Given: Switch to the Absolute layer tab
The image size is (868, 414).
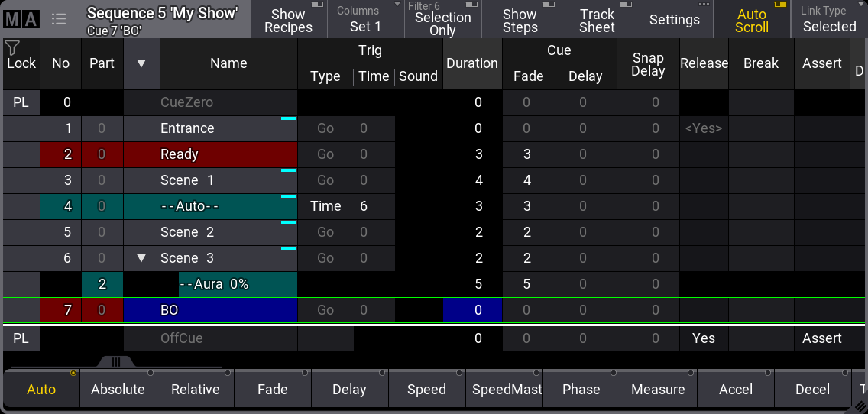Looking at the screenshot, I should [x=118, y=389].
